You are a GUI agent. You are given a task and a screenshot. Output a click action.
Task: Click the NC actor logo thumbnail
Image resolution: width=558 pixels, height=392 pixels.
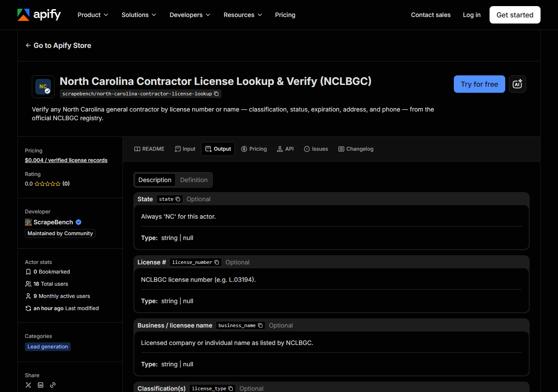[43, 87]
